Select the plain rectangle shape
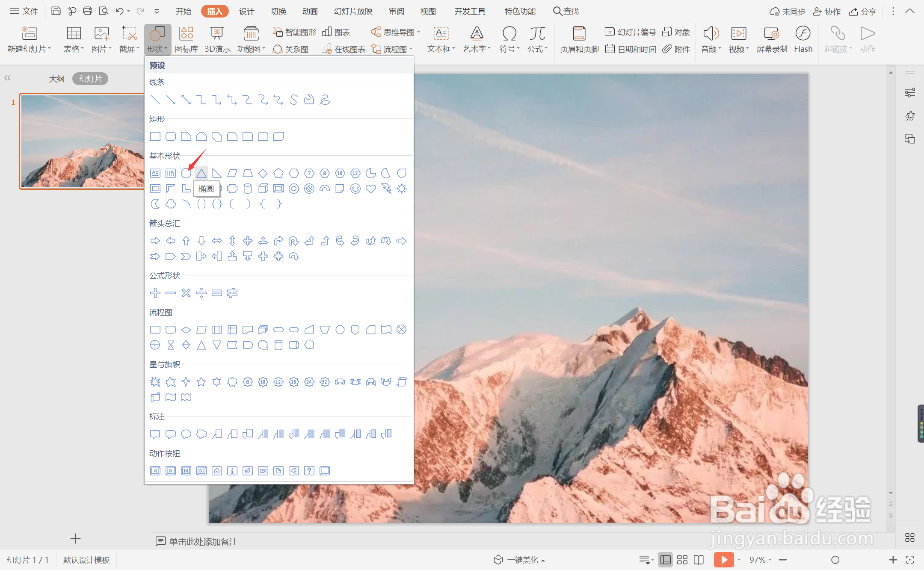Screen dimensions: 924x570 click(x=155, y=136)
